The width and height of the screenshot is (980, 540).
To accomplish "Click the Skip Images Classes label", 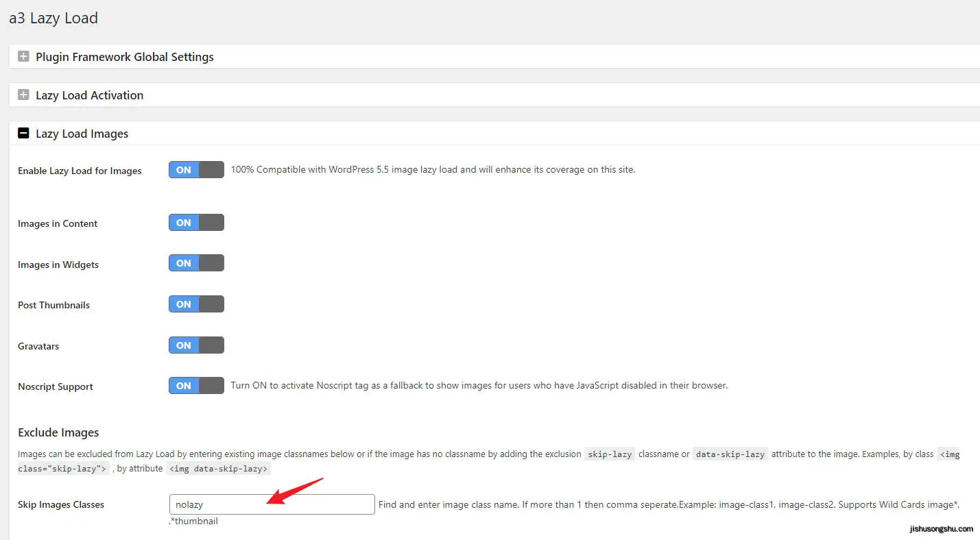I will pyautogui.click(x=61, y=504).
